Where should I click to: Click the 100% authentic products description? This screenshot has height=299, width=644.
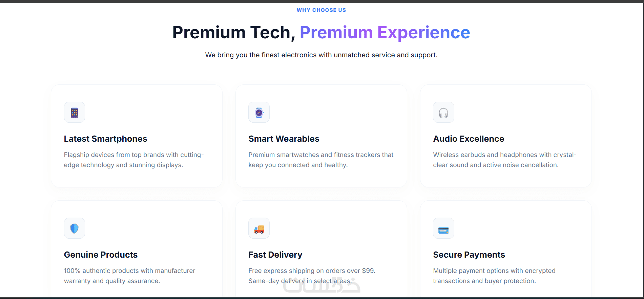coord(129,276)
